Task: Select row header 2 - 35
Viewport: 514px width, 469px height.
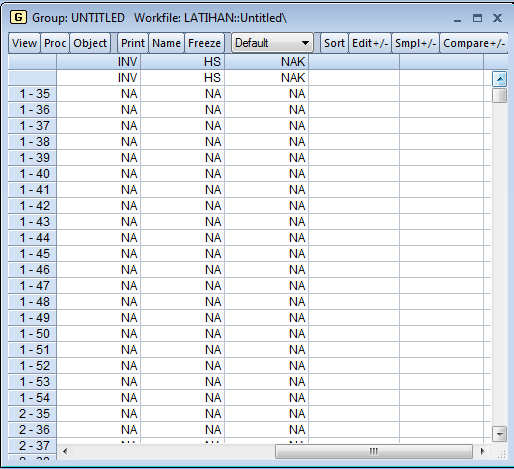Action: pyautogui.click(x=32, y=414)
